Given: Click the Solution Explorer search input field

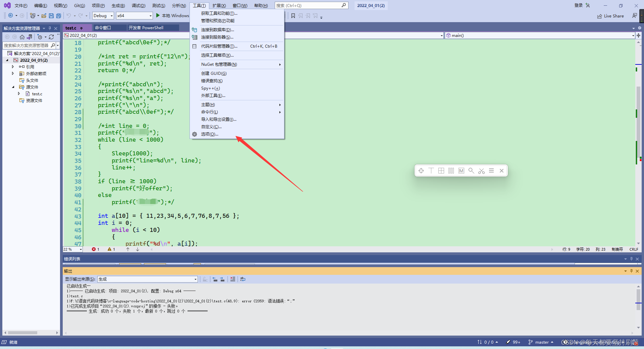Looking at the screenshot, I should 26,45.
